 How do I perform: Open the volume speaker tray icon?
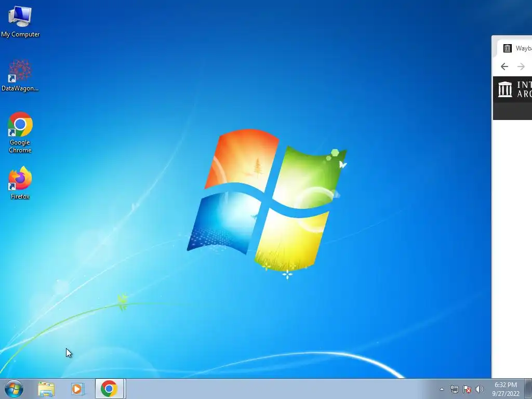coord(479,389)
